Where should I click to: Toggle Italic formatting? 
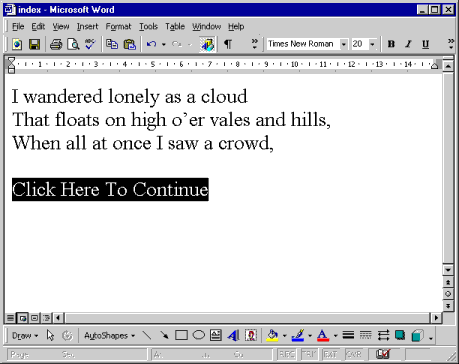[x=408, y=44]
